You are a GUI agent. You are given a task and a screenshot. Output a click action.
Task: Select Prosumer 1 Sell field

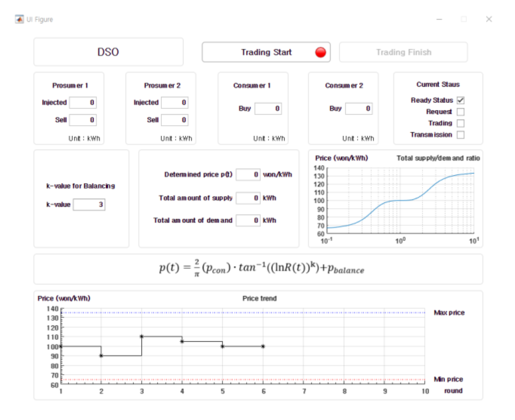click(83, 120)
